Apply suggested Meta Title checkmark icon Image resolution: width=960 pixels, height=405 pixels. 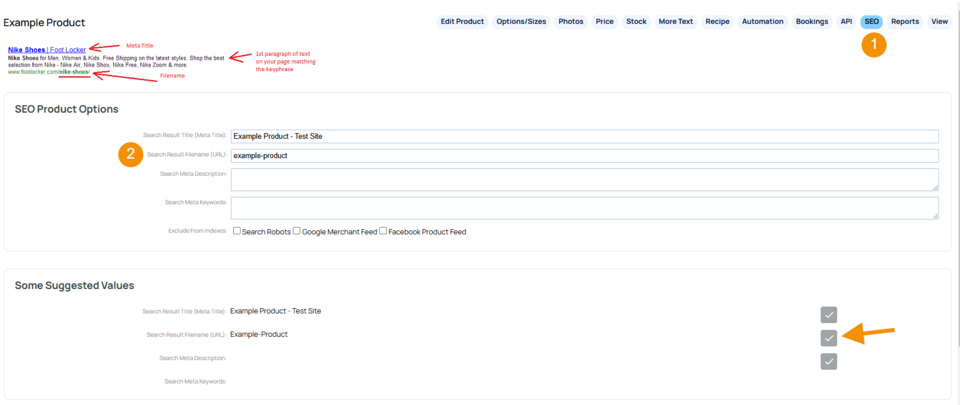828,315
